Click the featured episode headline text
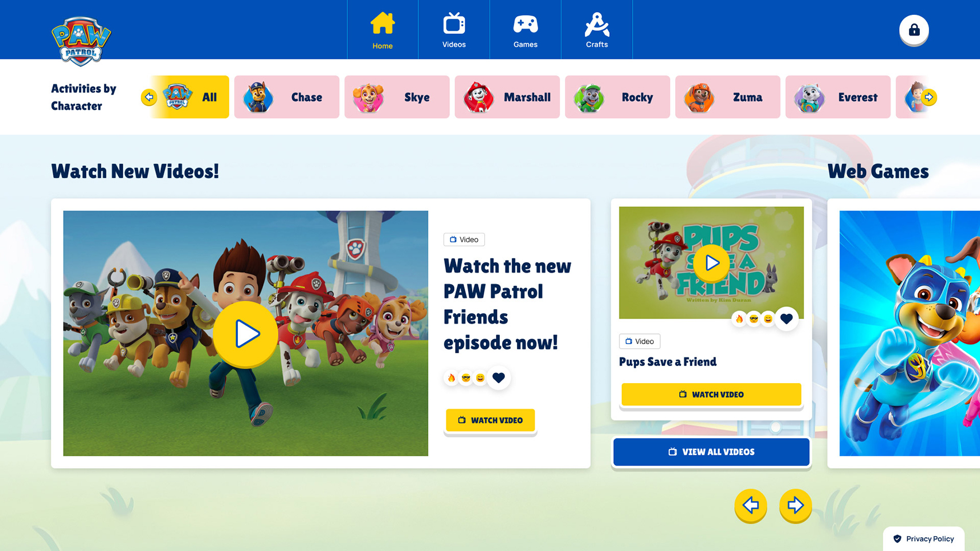The height and width of the screenshot is (551, 980). (x=507, y=304)
